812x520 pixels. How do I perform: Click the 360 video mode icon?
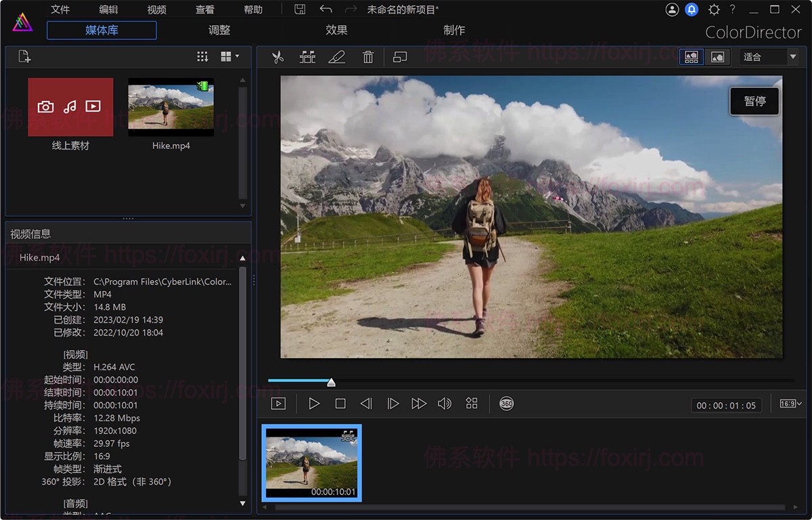[x=505, y=404]
